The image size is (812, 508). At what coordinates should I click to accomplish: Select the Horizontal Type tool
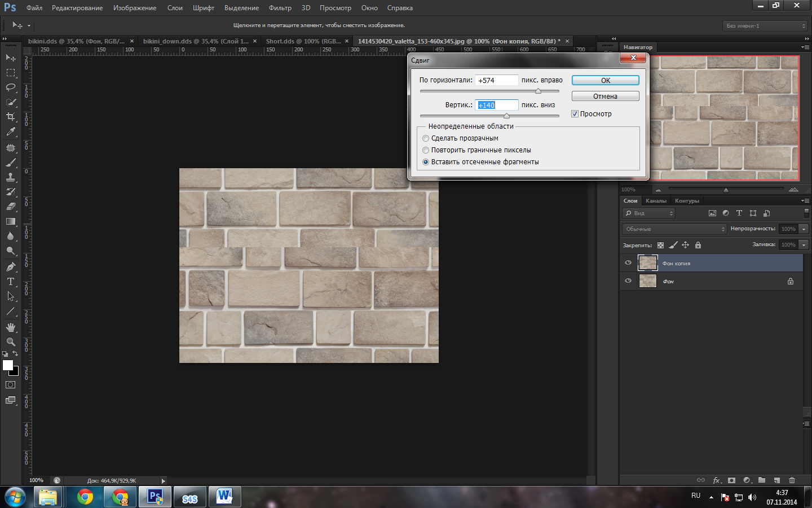[11, 282]
